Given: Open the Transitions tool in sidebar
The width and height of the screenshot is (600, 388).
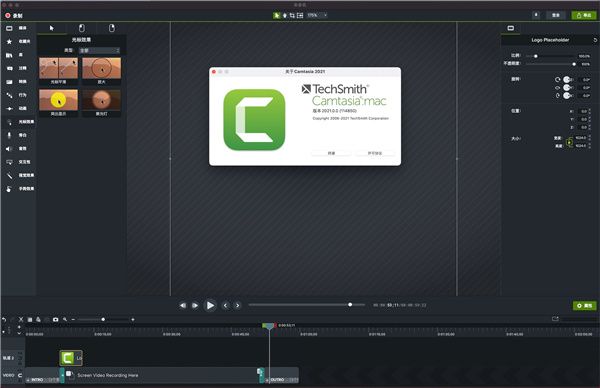Looking at the screenshot, I should coord(17,82).
